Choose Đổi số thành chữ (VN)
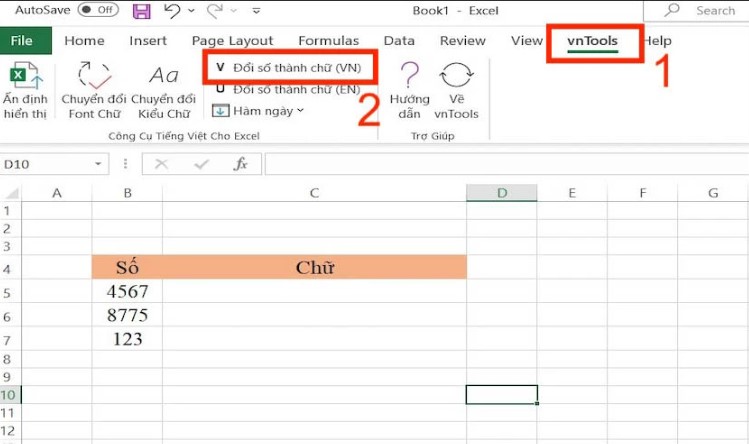 coord(289,67)
